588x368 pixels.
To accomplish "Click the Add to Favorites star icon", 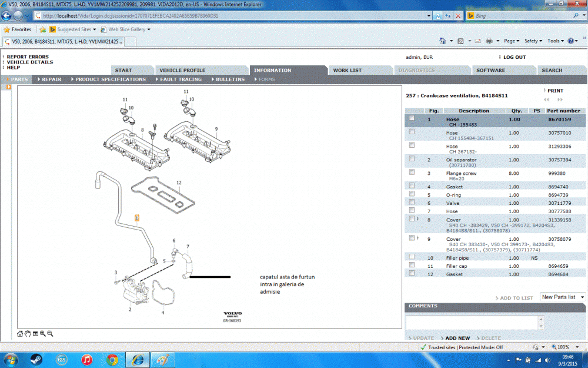I will 42,29.
